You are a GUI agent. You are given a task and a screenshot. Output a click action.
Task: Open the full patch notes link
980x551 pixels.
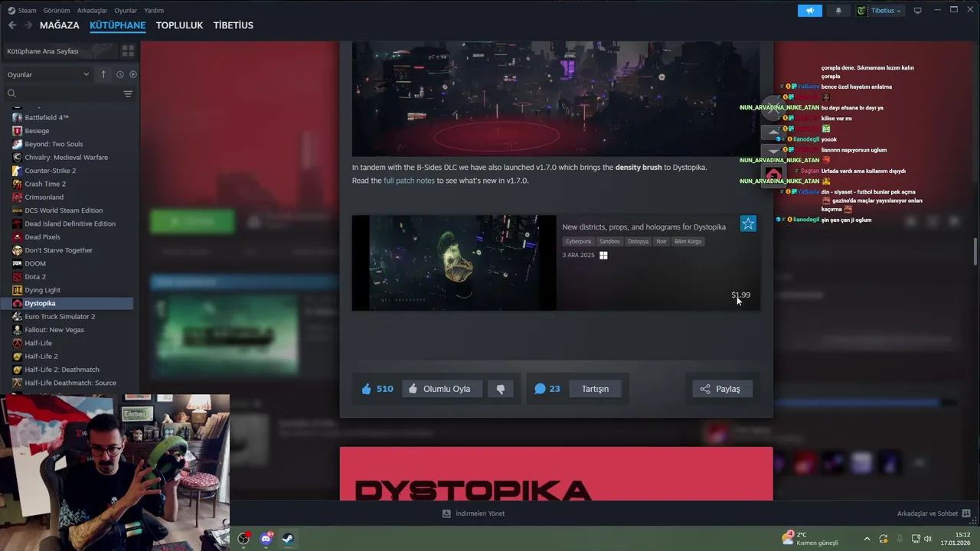point(409,181)
